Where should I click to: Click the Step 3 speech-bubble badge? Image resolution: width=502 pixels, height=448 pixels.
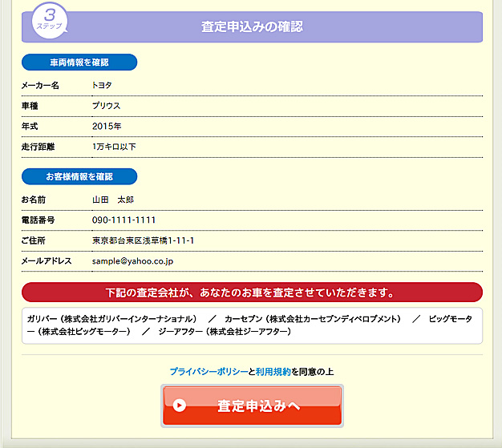pyautogui.click(x=50, y=19)
